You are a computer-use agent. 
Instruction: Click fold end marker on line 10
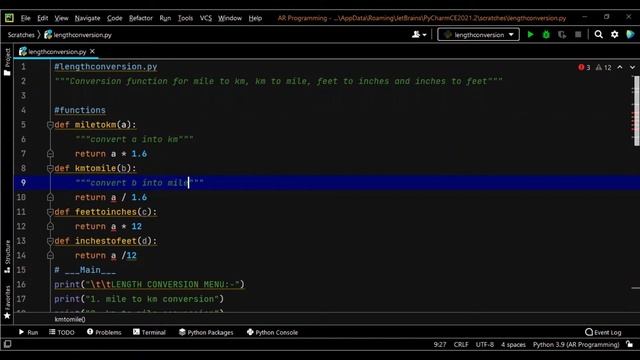pos(50,197)
